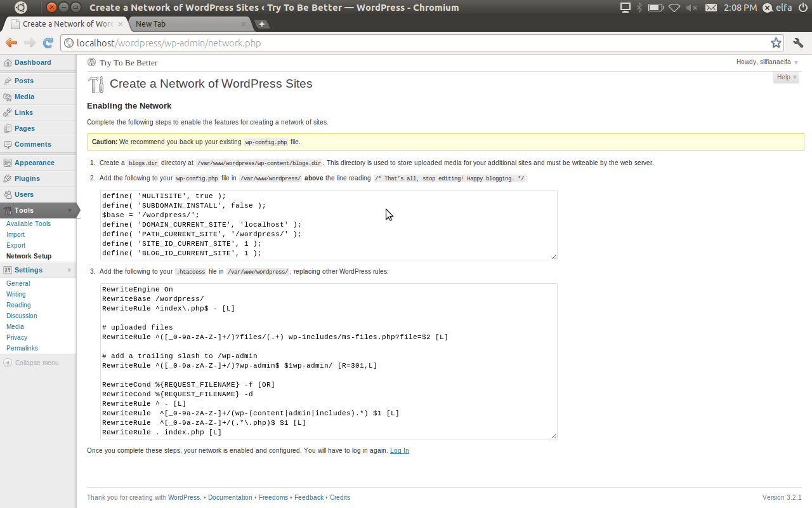Collapse the Settings menu arrow
The height and width of the screenshot is (508, 812).
pos(70,271)
